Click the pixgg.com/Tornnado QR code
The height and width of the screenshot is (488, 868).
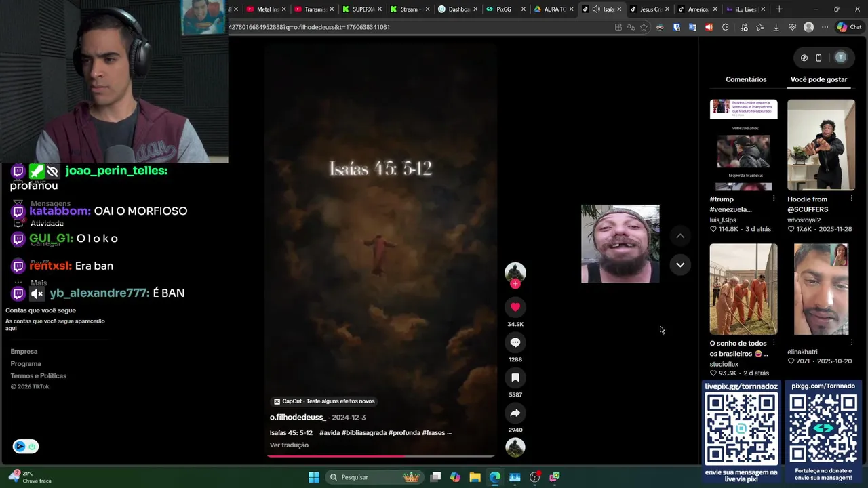823,428
